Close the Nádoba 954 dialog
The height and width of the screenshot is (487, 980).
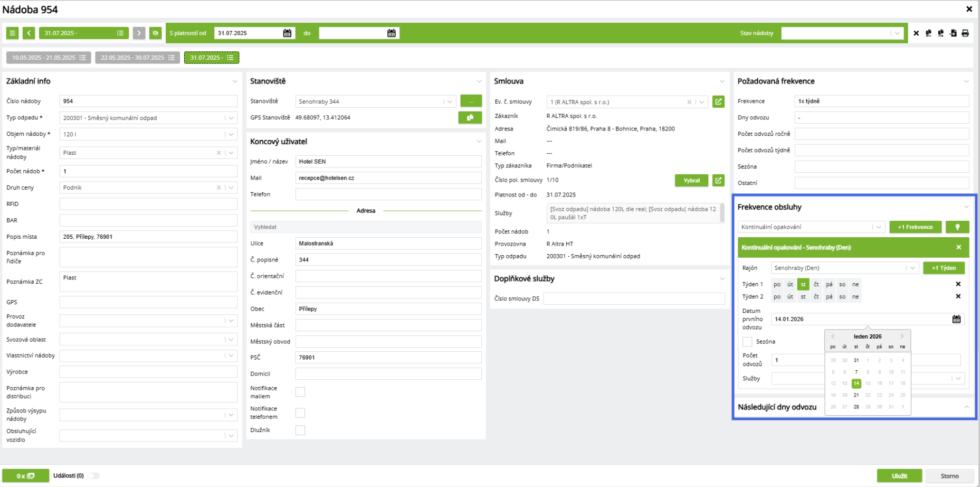(x=969, y=9)
